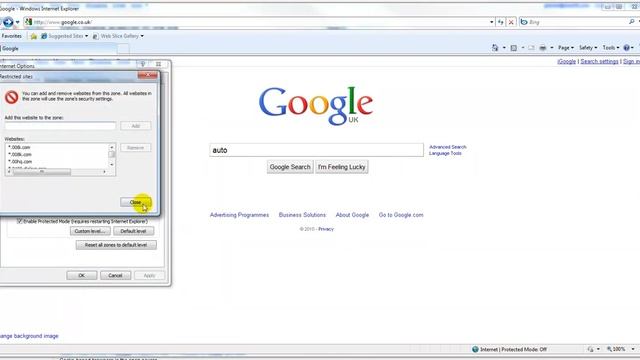Click the globe icon in the status bar
Viewport: 640px width, 360px height.
click(x=475, y=349)
